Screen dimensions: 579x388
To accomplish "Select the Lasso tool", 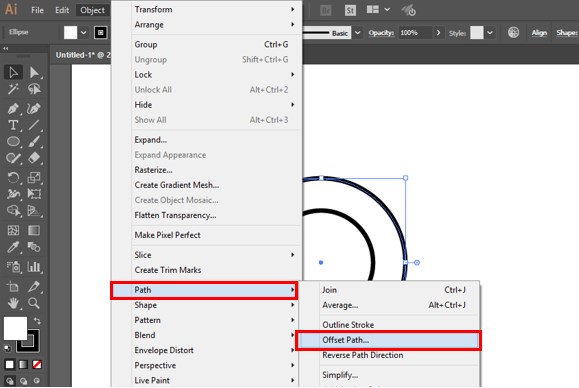I will [34, 89].
